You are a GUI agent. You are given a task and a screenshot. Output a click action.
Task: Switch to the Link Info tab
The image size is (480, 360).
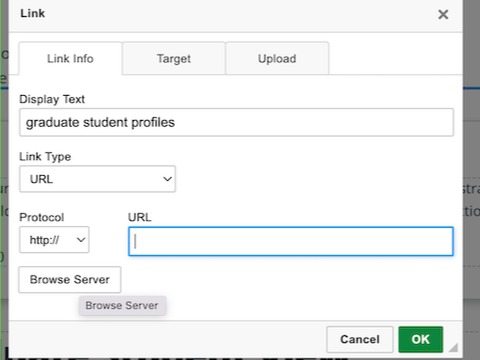coord(70,59)
